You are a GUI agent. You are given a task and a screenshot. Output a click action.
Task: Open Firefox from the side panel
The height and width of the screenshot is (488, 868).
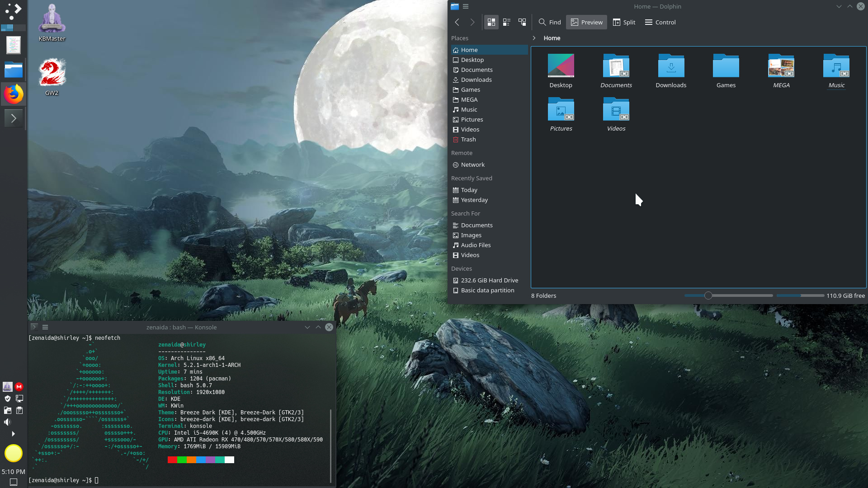tap(14, 94)
